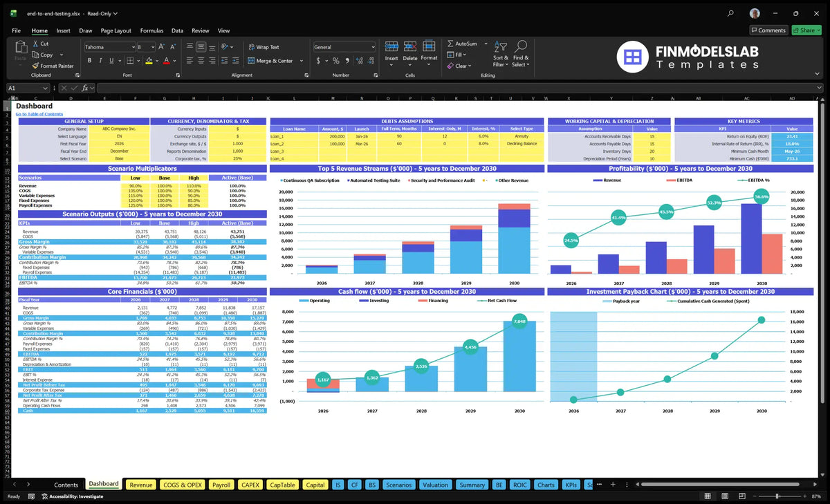Follow Go to Table of Contents link
Screen dimensions: 830x504
39,113
